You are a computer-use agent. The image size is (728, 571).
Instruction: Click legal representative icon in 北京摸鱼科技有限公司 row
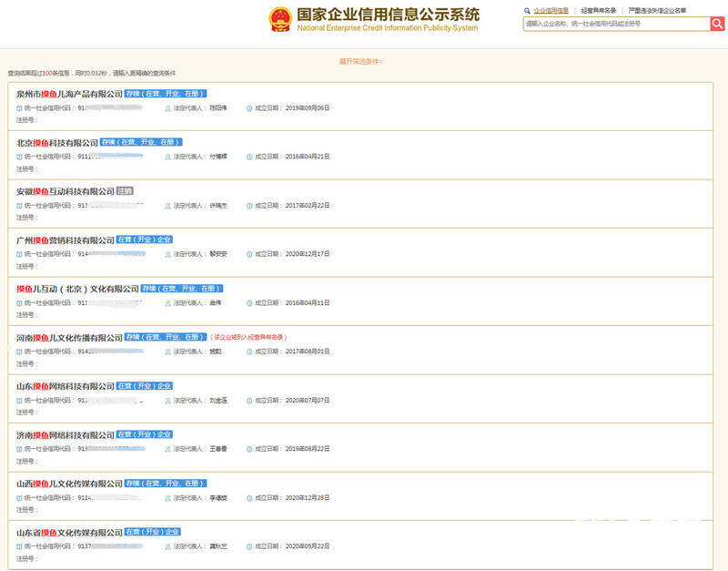pos(167,157)
